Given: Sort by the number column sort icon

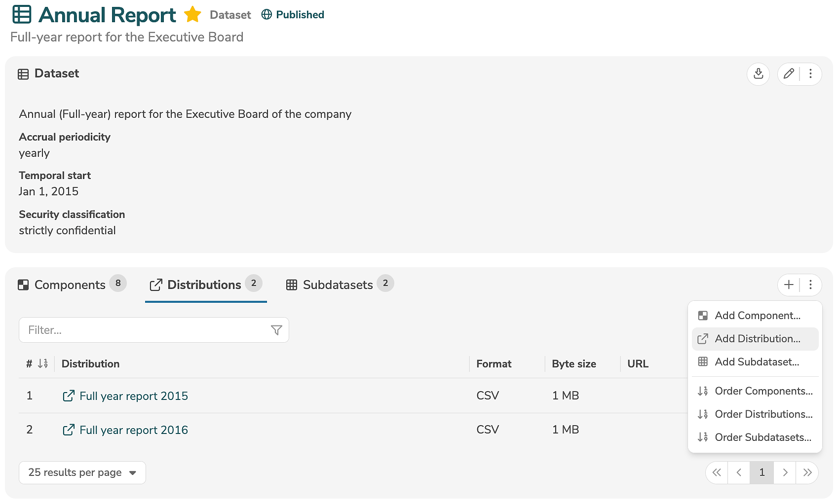Looking at the screenshot, I should 43,364.
